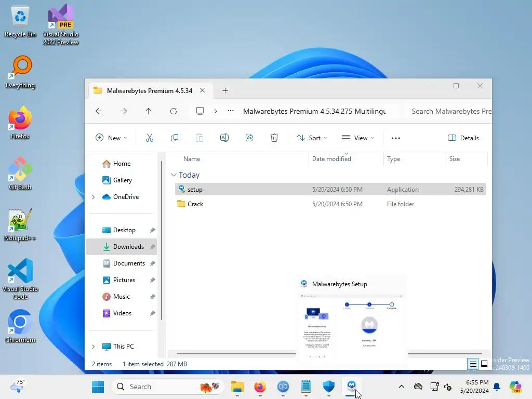Go back with the left arrow
532x399 pixels.
99,111
